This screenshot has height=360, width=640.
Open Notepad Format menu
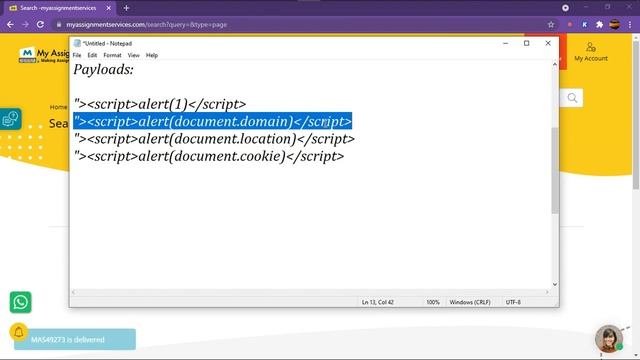click(112, 55)
